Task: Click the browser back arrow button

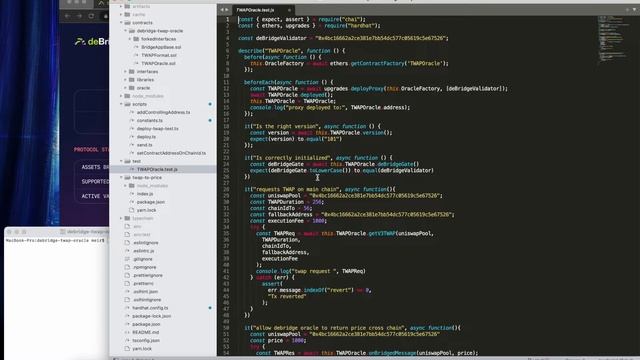Action: point(67,16)
